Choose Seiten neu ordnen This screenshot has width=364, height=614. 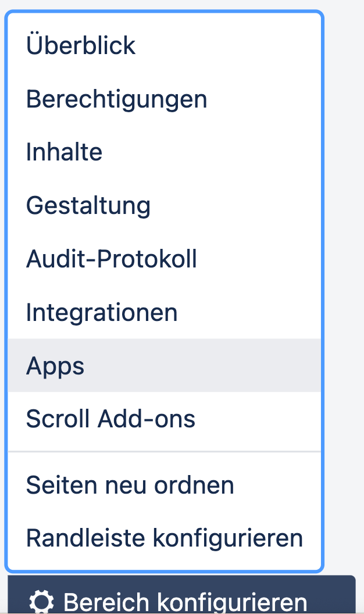tap(130, 485)
